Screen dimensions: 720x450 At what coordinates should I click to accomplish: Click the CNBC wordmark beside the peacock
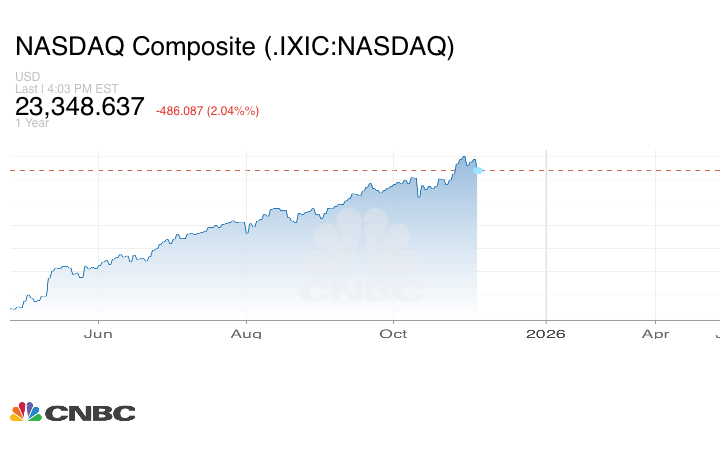tap(89, 413)
